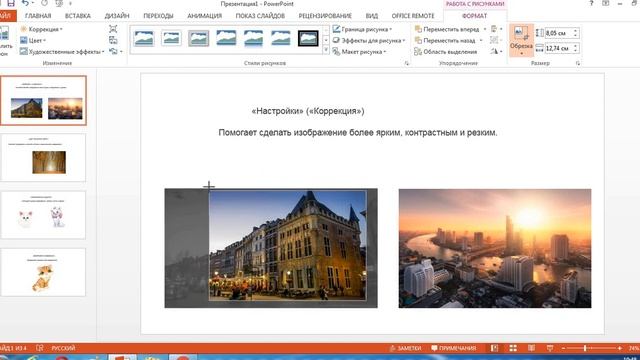The image size is (640, 360).
Task: Click the zoom slider handle in status bar
Action: coord(585,348)
